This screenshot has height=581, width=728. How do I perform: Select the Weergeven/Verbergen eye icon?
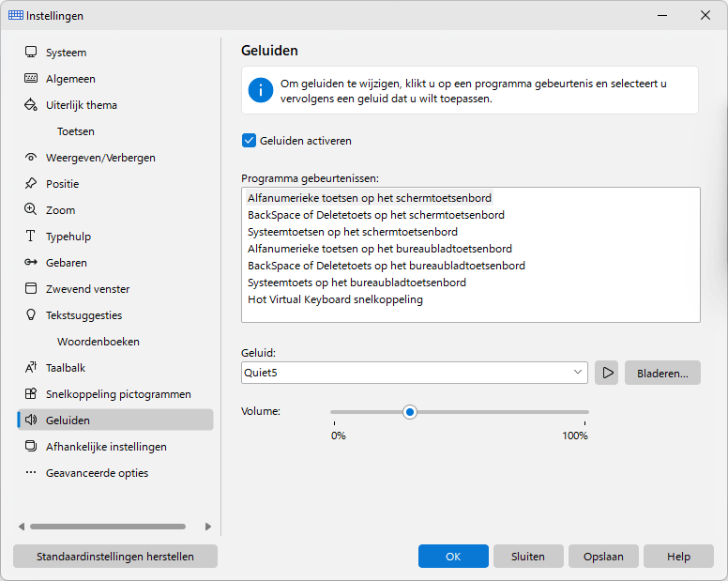click(31, 158)
